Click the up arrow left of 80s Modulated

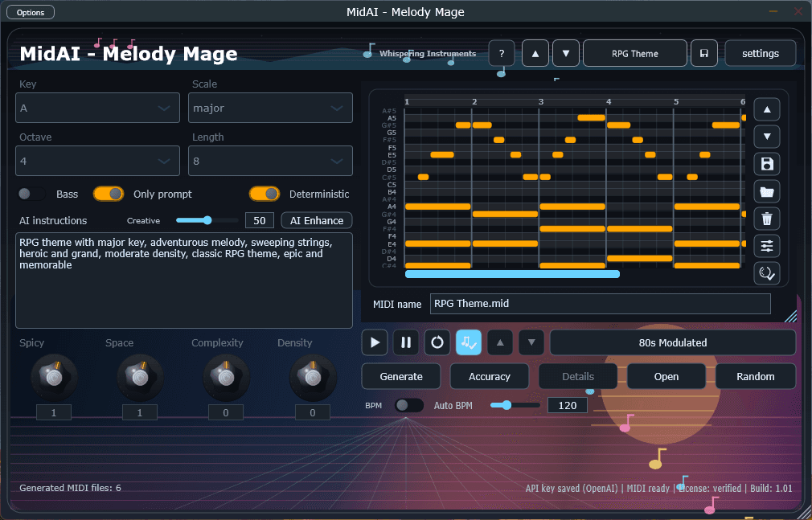[500, 342]
